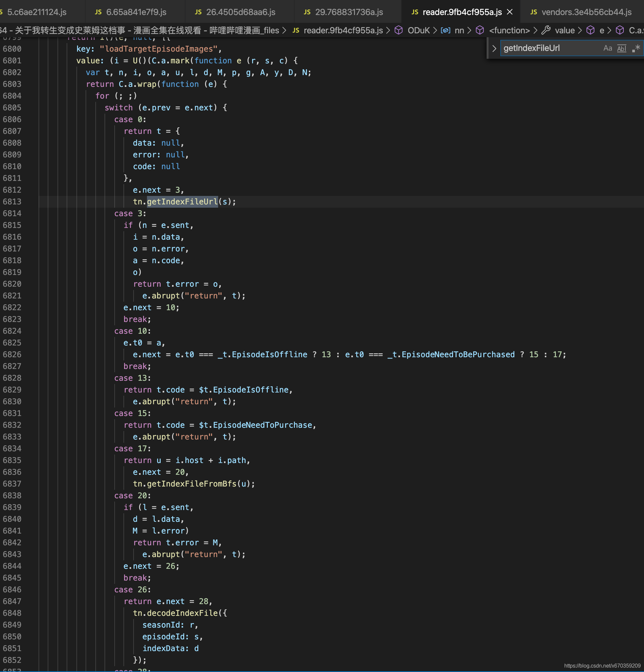Open the reader.9fb4cf955a.js breadcrumb dropdown

coord(343,30)
